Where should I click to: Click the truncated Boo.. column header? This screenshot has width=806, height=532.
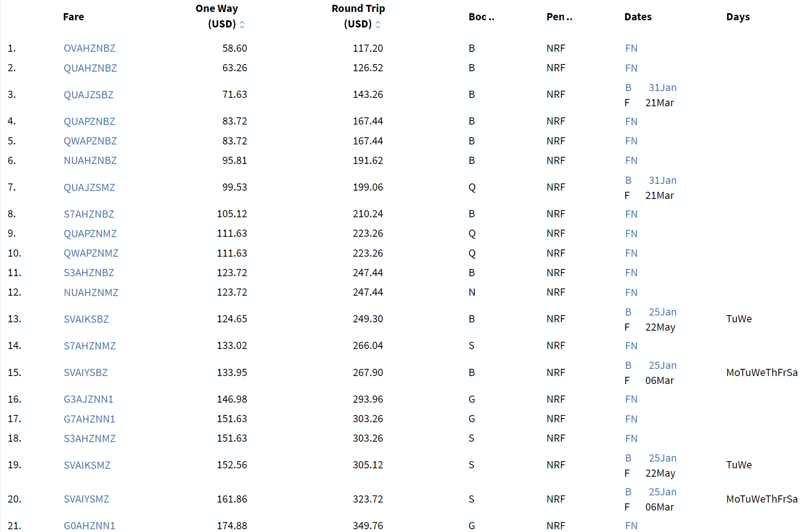481,17
